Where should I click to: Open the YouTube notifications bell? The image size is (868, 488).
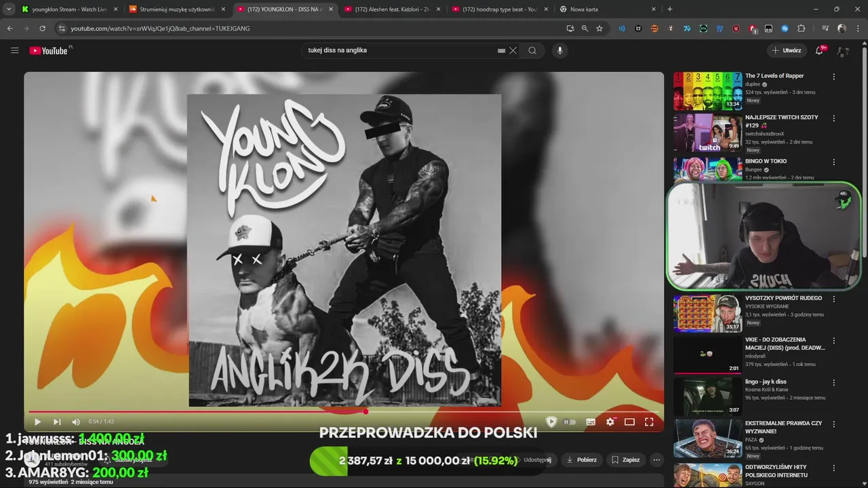[819, 50]
